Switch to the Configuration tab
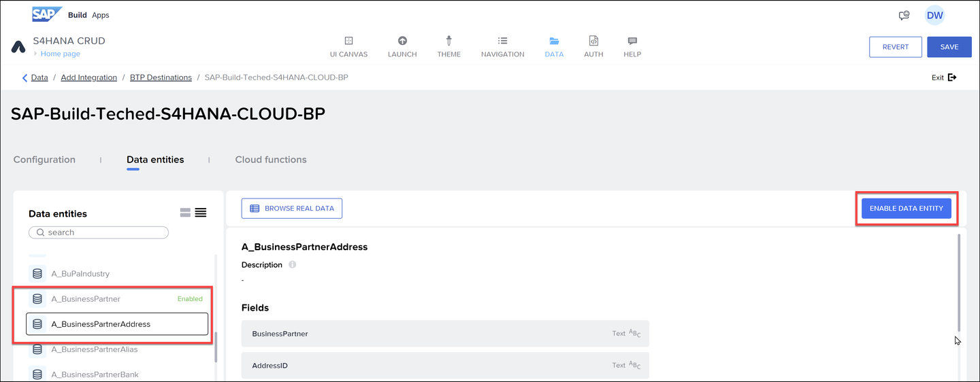This screenshot has height=382, width=980. pyautogui.click(x=44, y=160)
